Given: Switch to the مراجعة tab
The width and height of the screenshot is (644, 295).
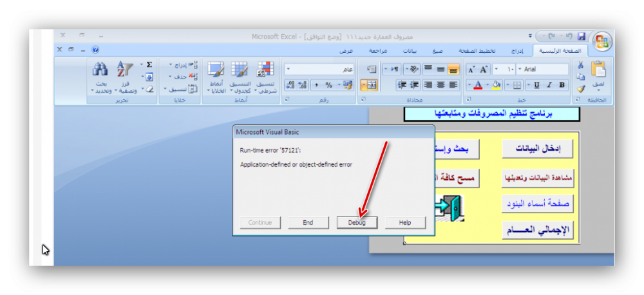Looking at the screenshot, I should tap(378, 51).
